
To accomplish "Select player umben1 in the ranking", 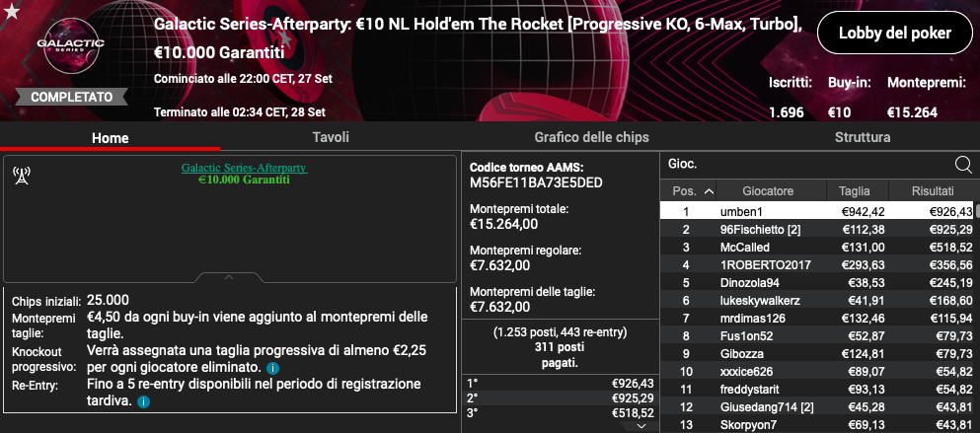I will click(740, 211).
